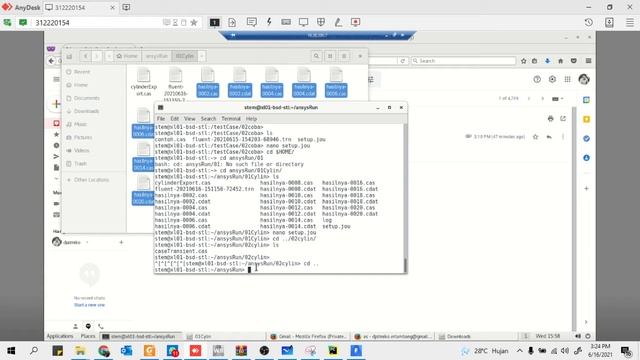The height and width of the screenshot is (360, 640).
Task: Click the terminal window vertical scrollbar
Action: [405, 198]
